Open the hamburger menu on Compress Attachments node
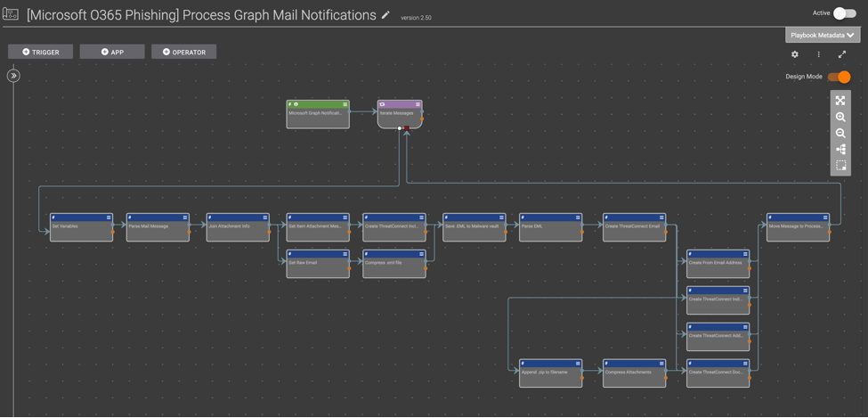The image size is (868, 418). [661, 363]
